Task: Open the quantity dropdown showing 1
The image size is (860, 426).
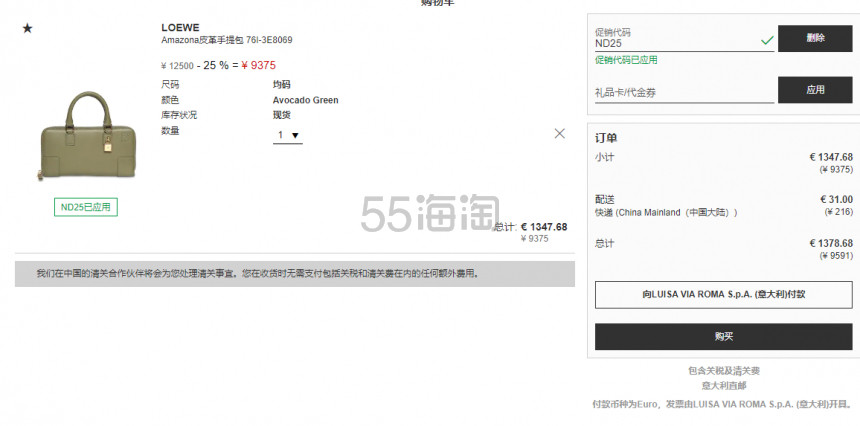Action: point(287,135)
